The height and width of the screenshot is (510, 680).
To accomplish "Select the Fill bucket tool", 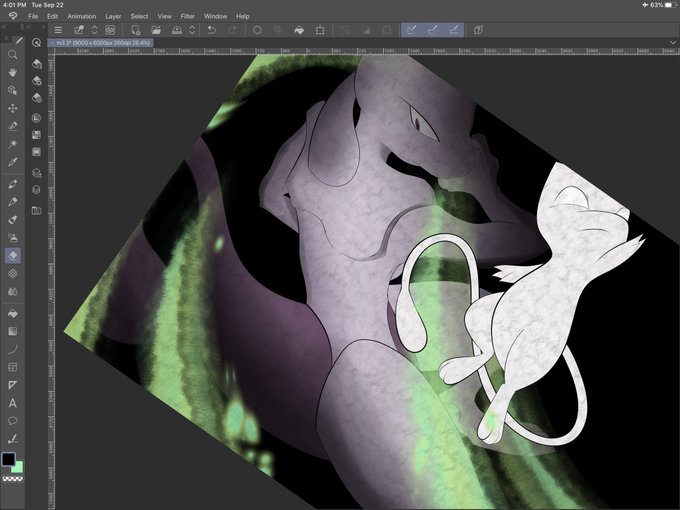I will point(13,313).
